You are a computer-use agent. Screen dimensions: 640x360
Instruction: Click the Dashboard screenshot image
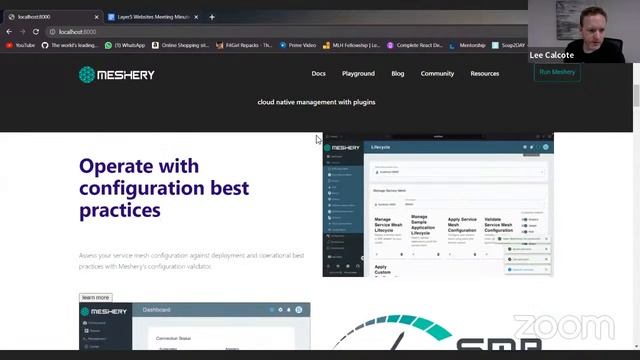195,326
